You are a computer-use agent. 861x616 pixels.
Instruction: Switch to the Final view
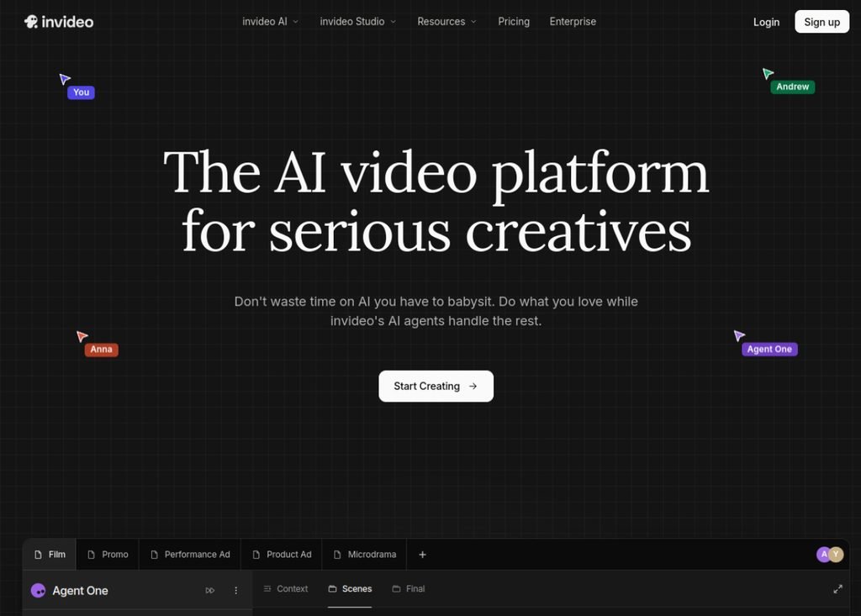point(409,588)
